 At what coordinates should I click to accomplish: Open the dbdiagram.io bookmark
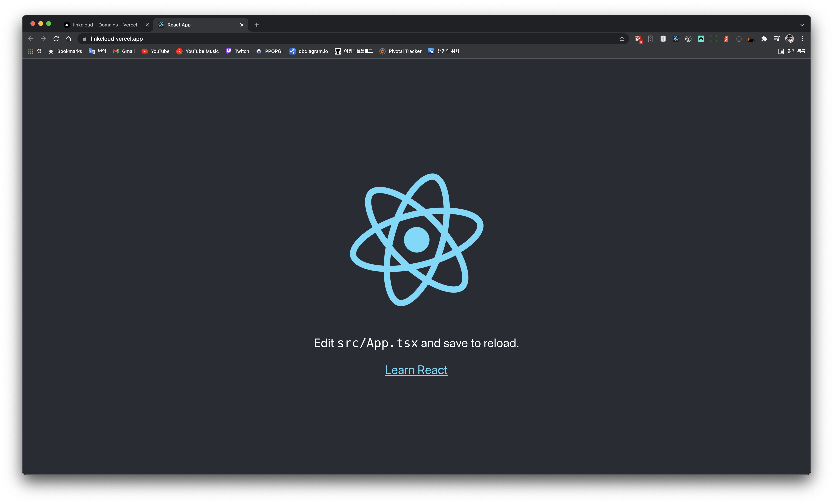(309, 51)
